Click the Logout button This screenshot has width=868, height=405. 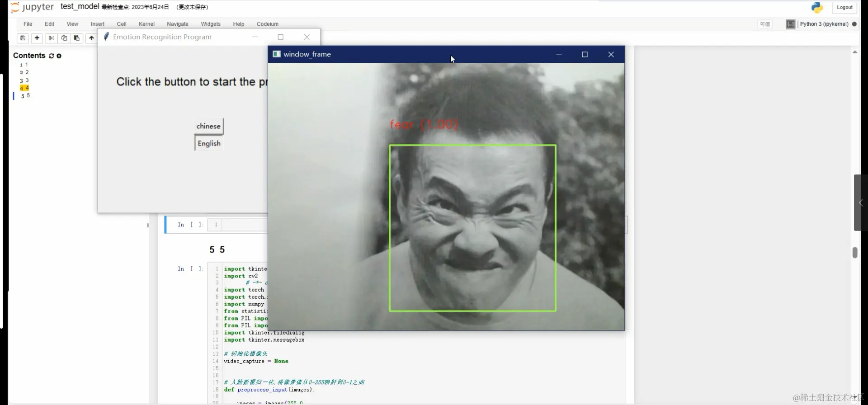pos(844,7)
